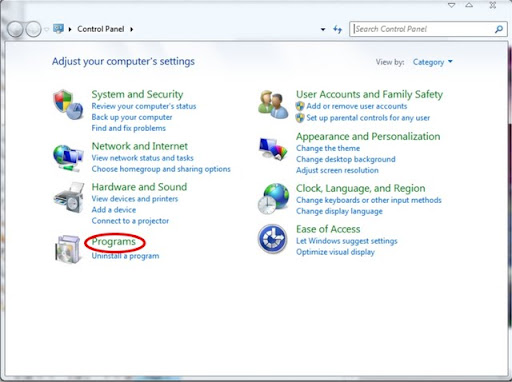Open Review your computer's status
512x382 pixels.
[x=144, y=106]
